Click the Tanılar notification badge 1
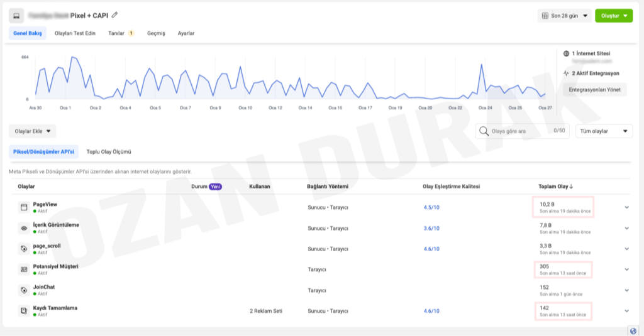 tap(131, 33)
